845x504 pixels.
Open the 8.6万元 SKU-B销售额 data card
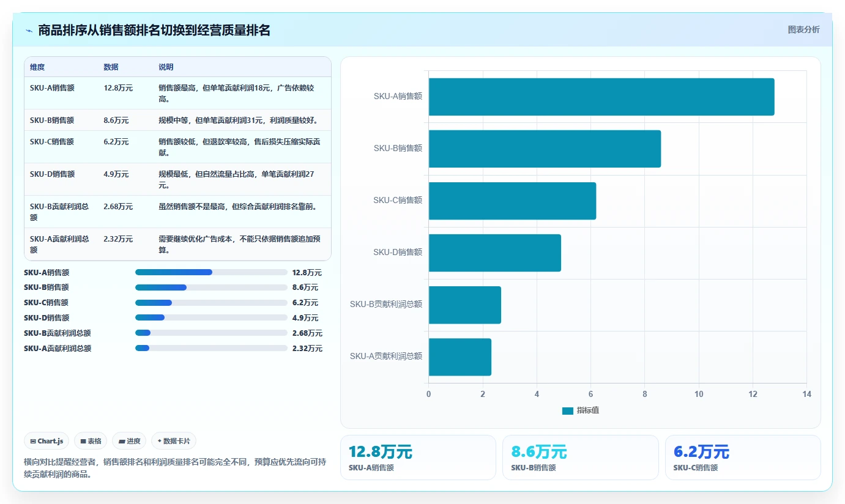(581, 458)
